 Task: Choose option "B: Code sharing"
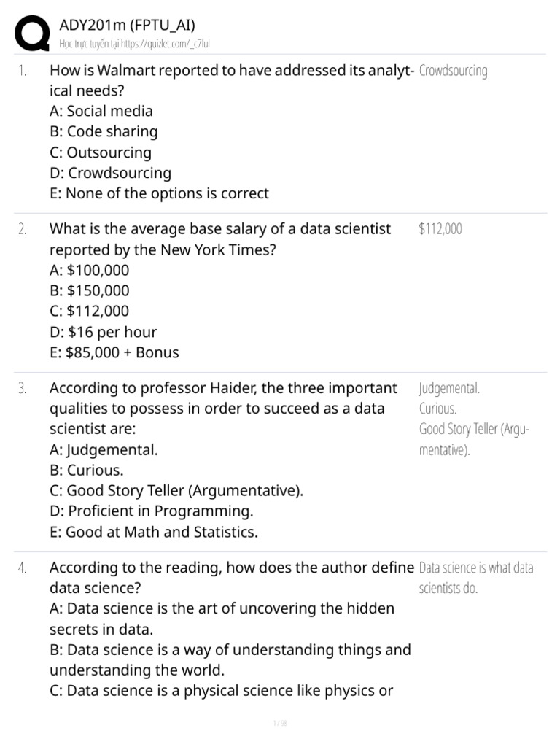[x=104, y=131]
